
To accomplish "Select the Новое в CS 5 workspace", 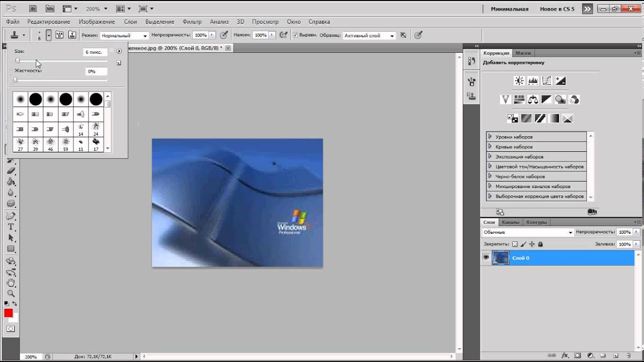I will tap(557, 9).
